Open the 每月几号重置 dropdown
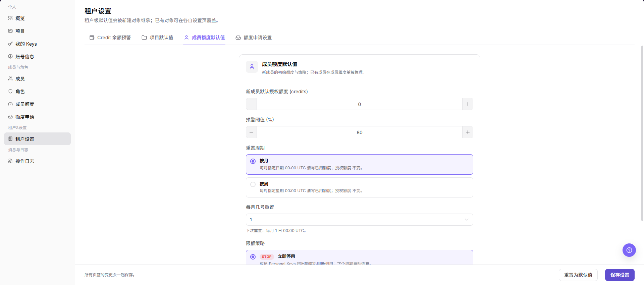The width and height of the screenshot is (644, 285). (x=359, y=220)
